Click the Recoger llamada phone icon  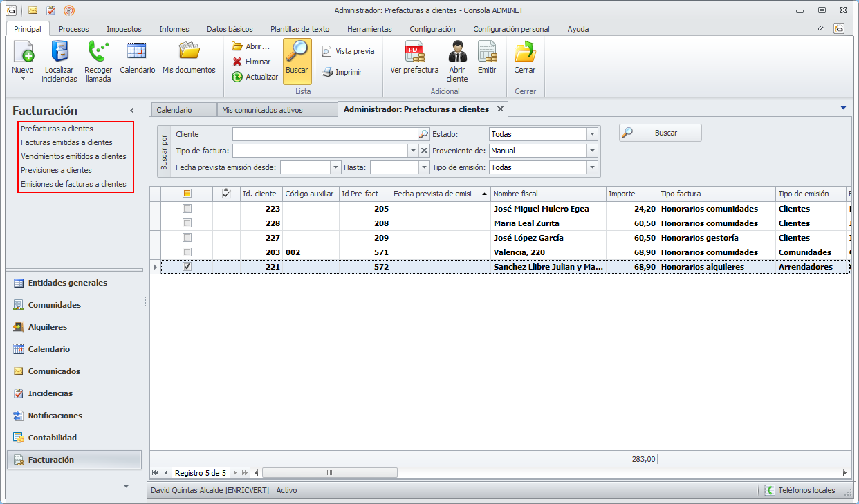98,52
